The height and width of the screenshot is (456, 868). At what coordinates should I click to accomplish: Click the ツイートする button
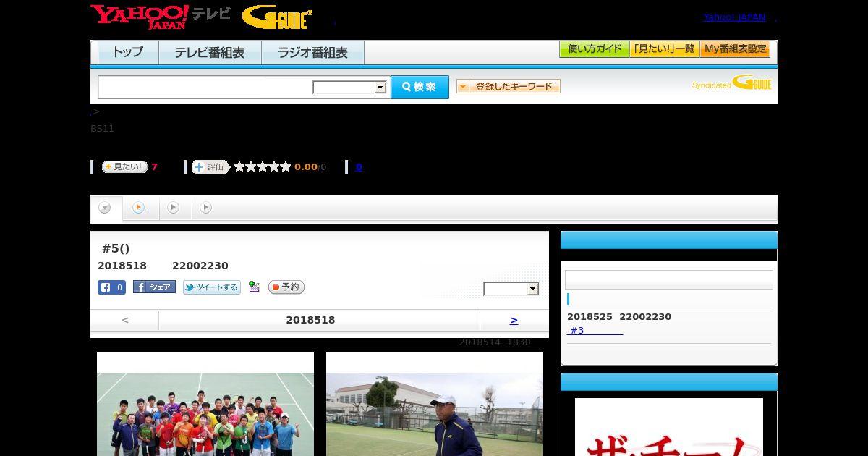click(x=211, y=287)
